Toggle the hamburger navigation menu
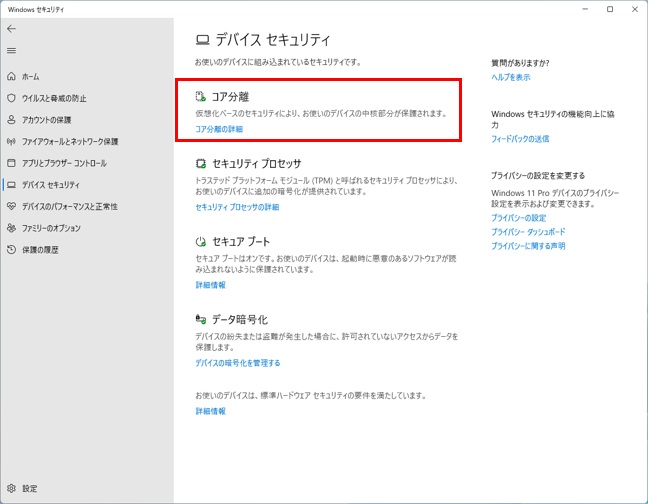This screenshot has width=648, height=504. point(12,50)
